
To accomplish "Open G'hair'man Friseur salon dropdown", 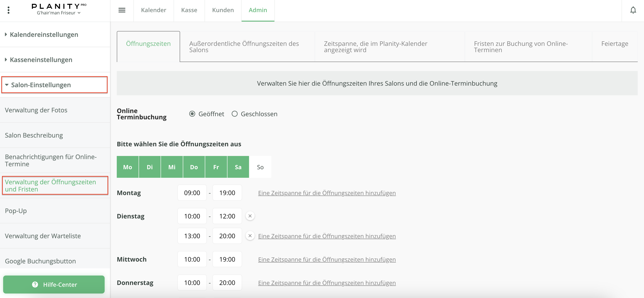I will 59,13.
